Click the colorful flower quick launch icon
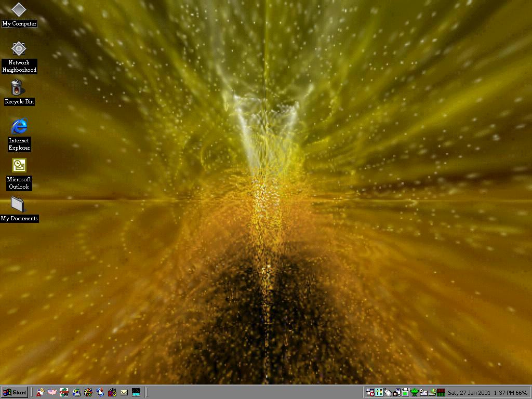The width and height of the screenshot is (532, 399). tap(88, 392)
